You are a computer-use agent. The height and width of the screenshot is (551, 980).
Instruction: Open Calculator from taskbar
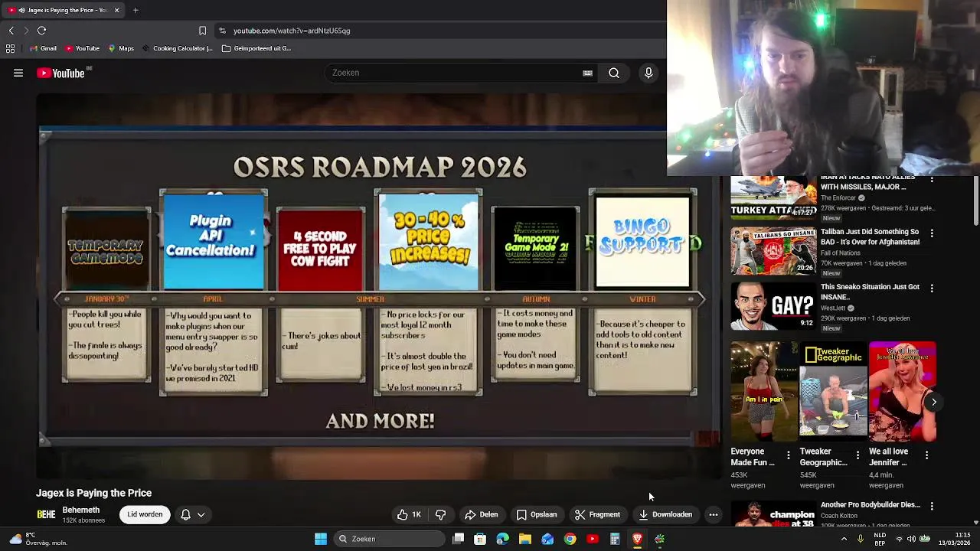click(615, 539)
